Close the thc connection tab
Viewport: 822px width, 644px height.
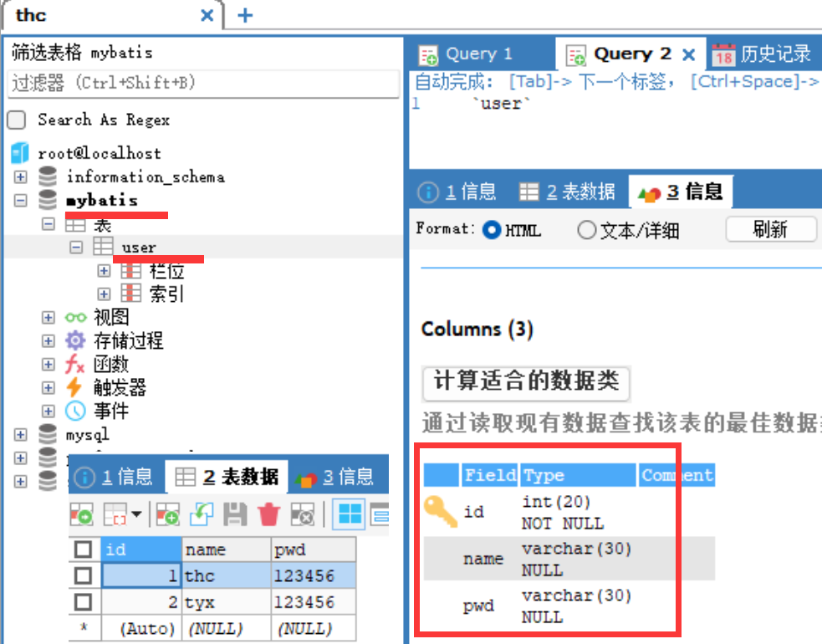207,15
